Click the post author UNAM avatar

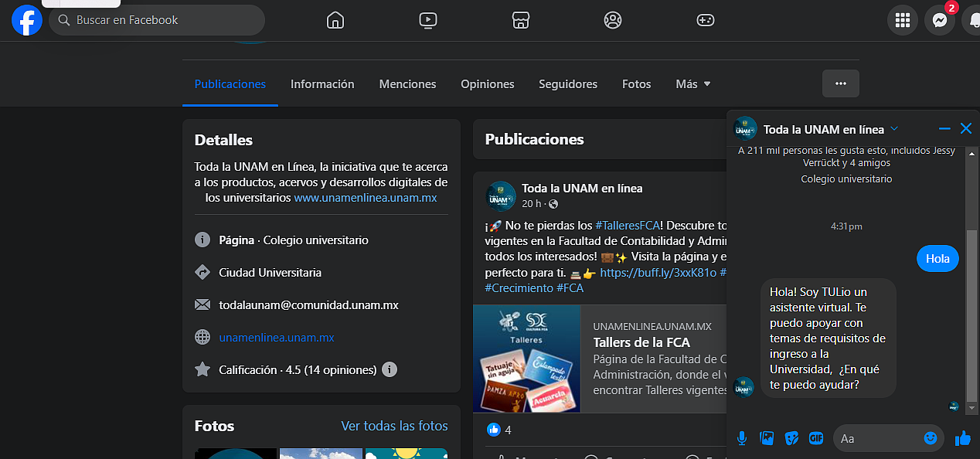coord(501,195)
